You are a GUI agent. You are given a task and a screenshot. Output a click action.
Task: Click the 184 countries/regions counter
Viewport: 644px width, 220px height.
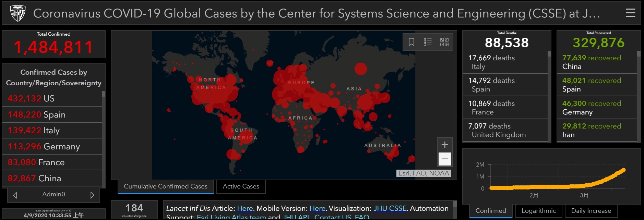click(134, 210)
